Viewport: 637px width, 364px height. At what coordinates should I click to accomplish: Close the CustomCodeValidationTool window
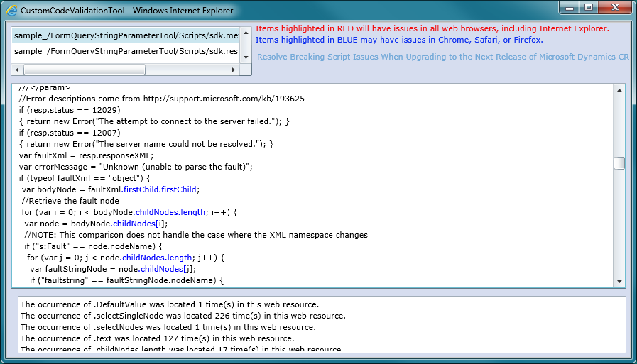[x=615, y=8]
